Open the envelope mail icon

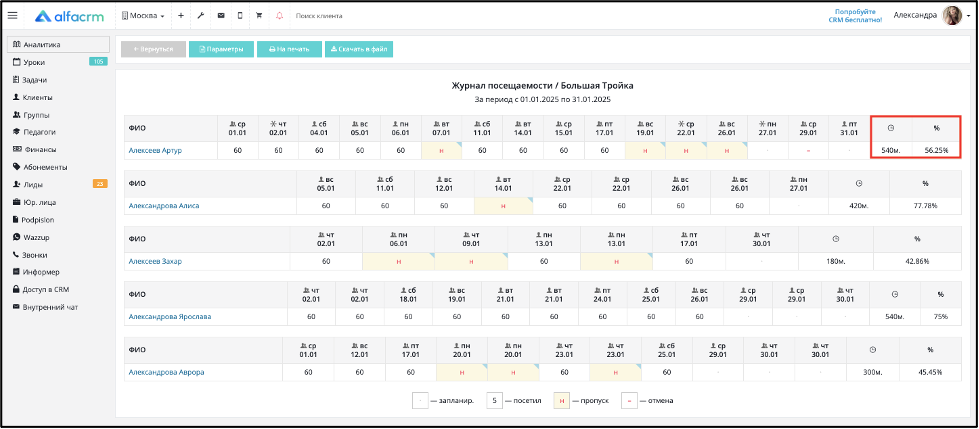click(x=220, y=16)
